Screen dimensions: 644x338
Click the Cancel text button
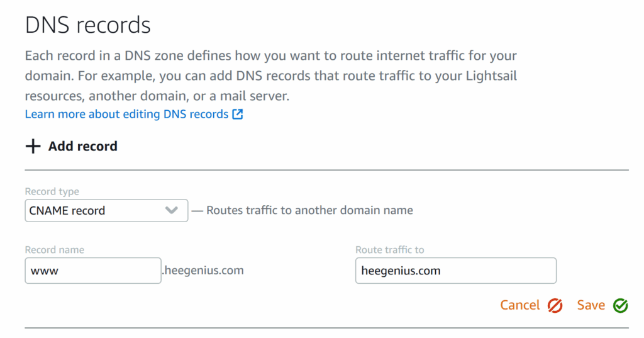click(x=520, y=305)
